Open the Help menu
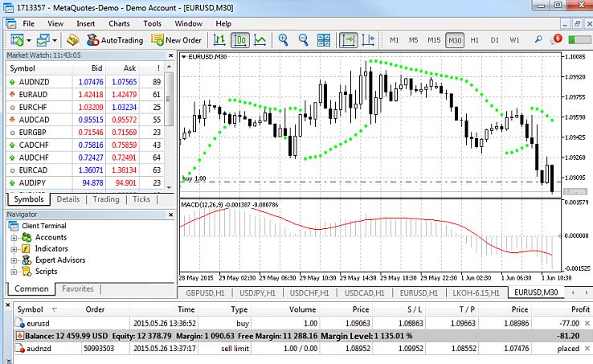Viewport: 593px width, 364px height. click(x=223, y=23)
